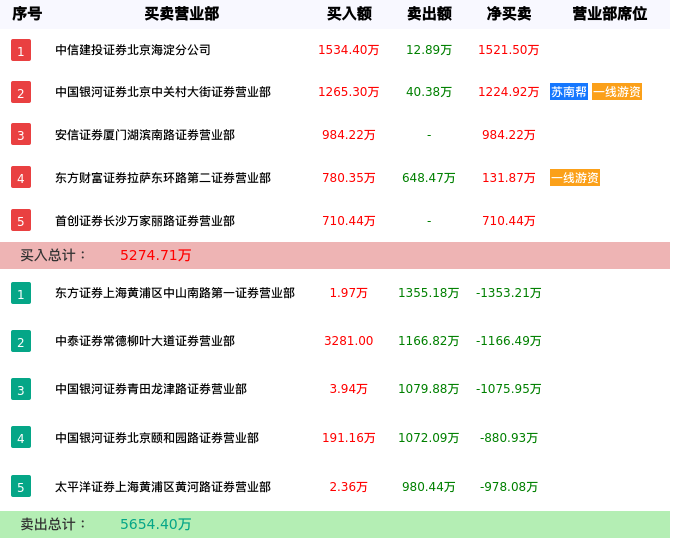Select buy amount 710.44万
Viewport: 676px width, 540px height.
[349, 221]
